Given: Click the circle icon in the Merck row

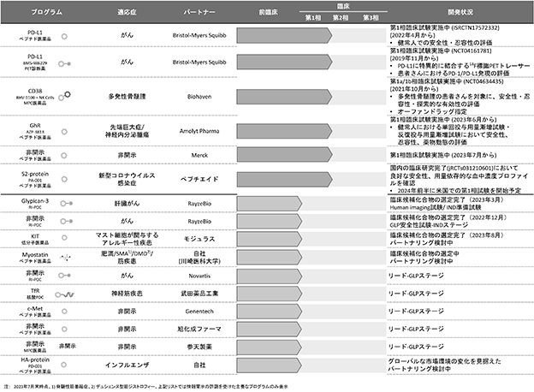Looking at the screenshot, I should (x=64, y=156).
